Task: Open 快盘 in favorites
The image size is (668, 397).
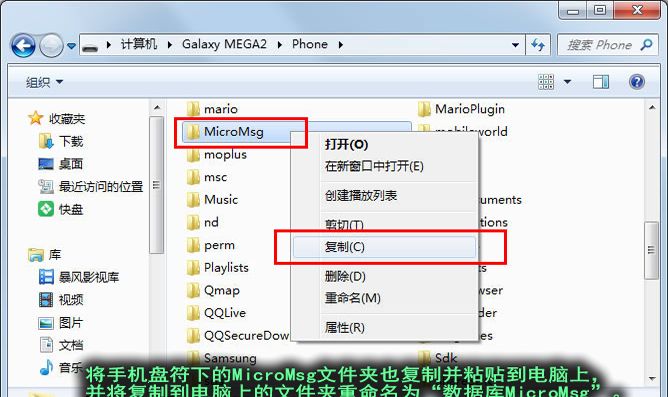Action: point(71,209)
